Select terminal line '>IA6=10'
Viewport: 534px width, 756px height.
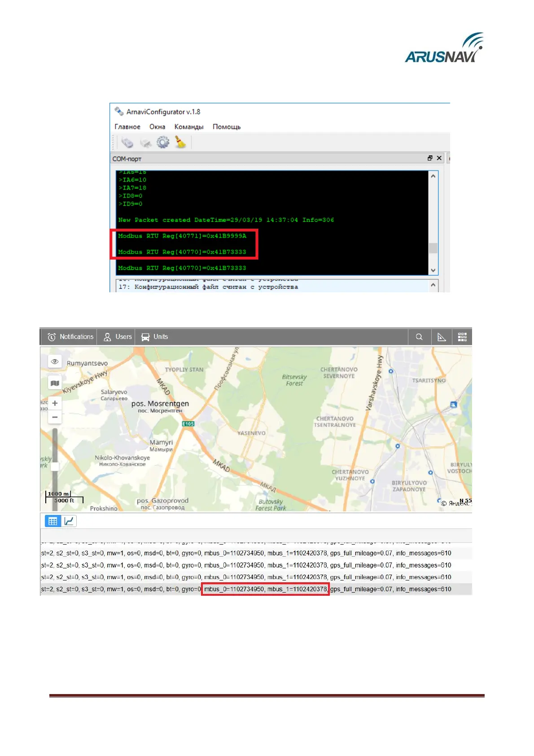tap(132, 180)
